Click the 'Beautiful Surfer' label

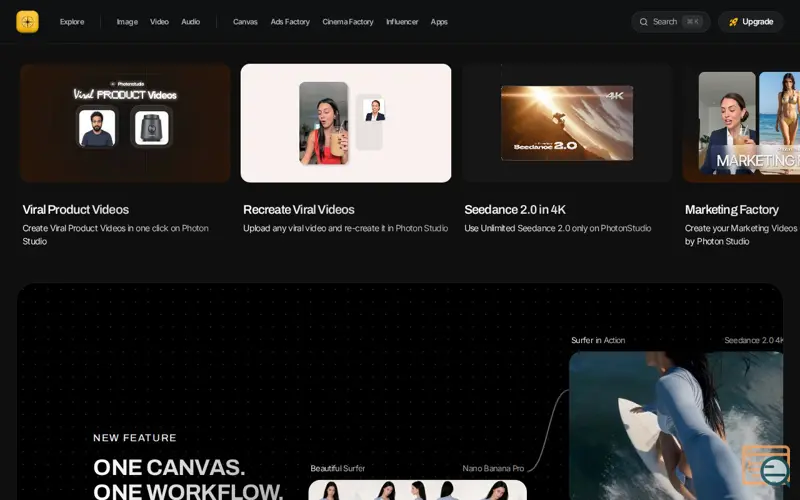[337, 468]
